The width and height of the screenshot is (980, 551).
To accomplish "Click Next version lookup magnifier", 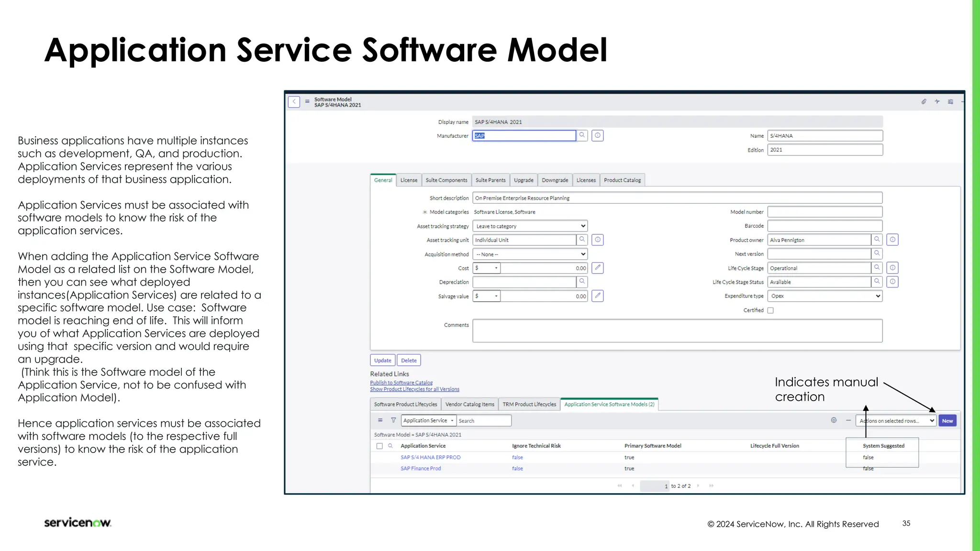I will [x=877, y=253].
